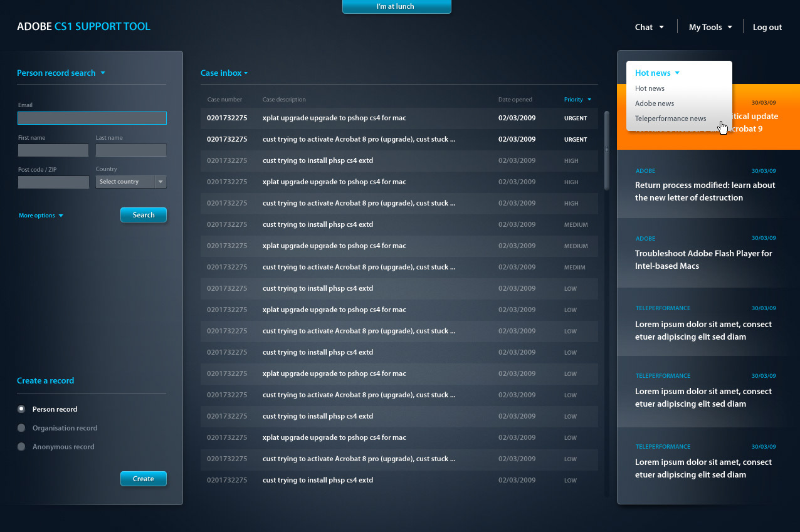The height and width of the screenshot is (532, 800).
Task: Select the Person record radio button
Action: pyautogui.click(x=21, y=409)
